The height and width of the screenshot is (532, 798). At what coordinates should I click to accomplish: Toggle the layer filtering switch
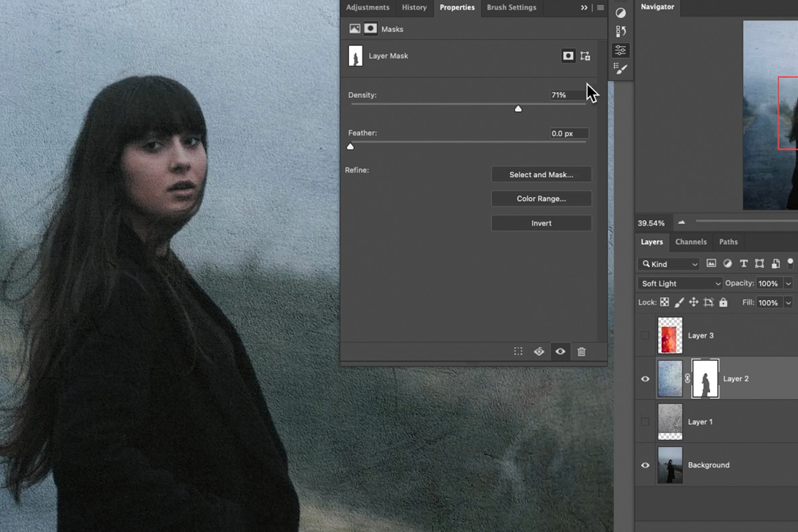click(x=791, y=264)
